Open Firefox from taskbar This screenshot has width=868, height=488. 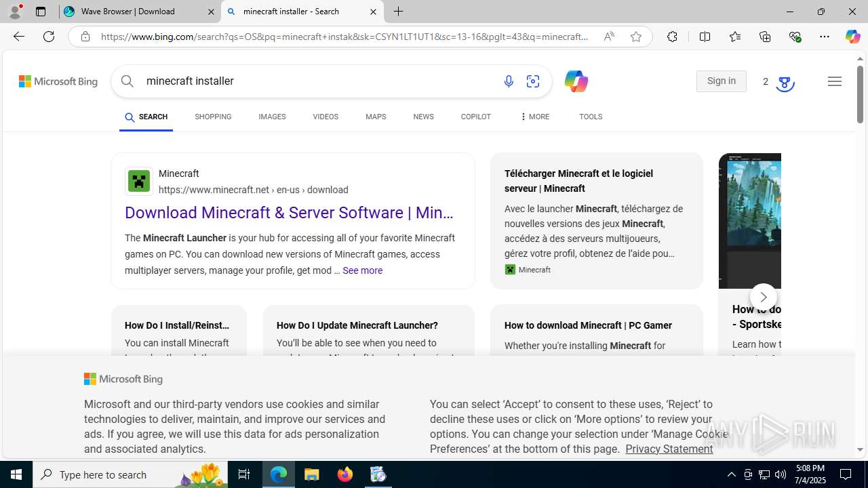[345, 474]
